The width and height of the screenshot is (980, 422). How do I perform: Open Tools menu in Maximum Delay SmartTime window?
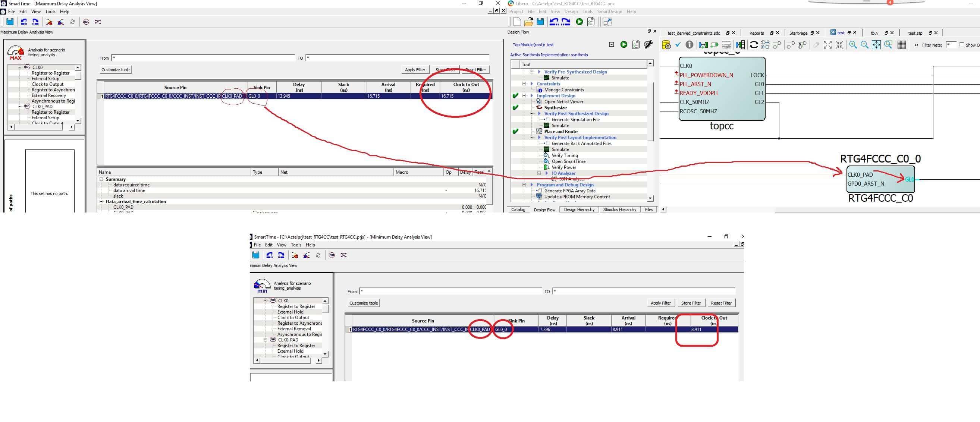click(x=50, y=12)
